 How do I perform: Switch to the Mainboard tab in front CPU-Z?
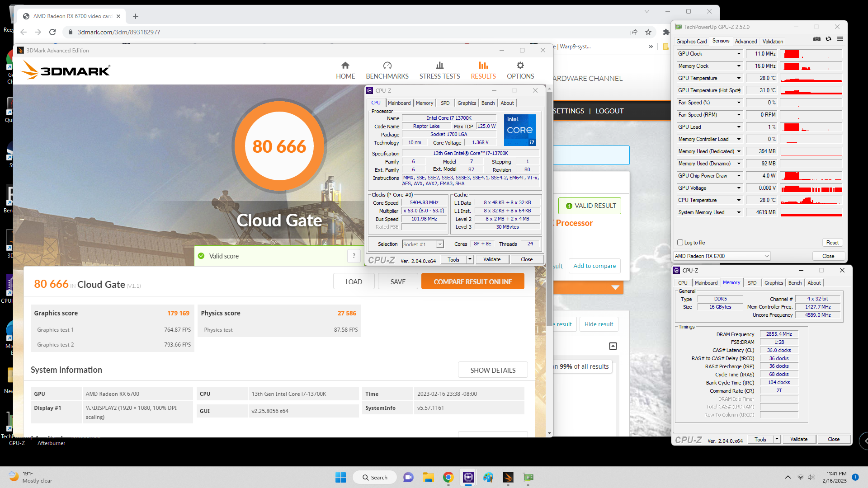coord(399,103)
